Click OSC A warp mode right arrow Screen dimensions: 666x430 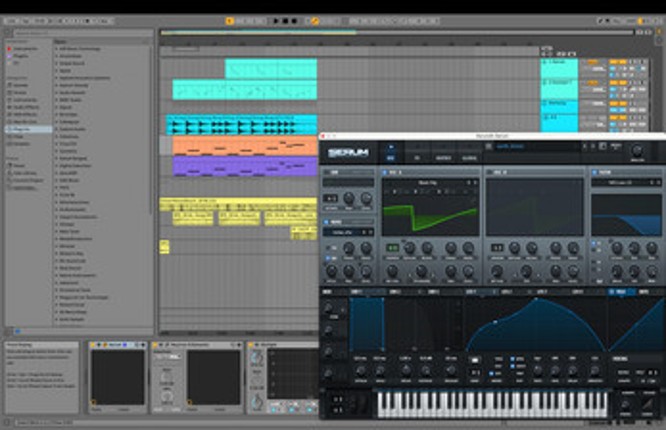pyautogui.click(x=433, y=276)
